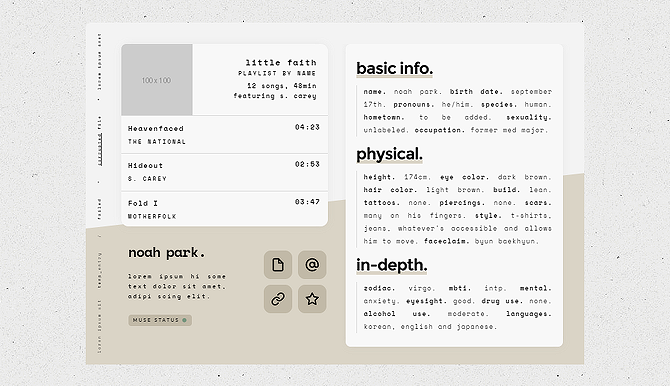The image size is (670, 386).
Task: Click the 'basic info.' section heading
Action: [394, 68]
